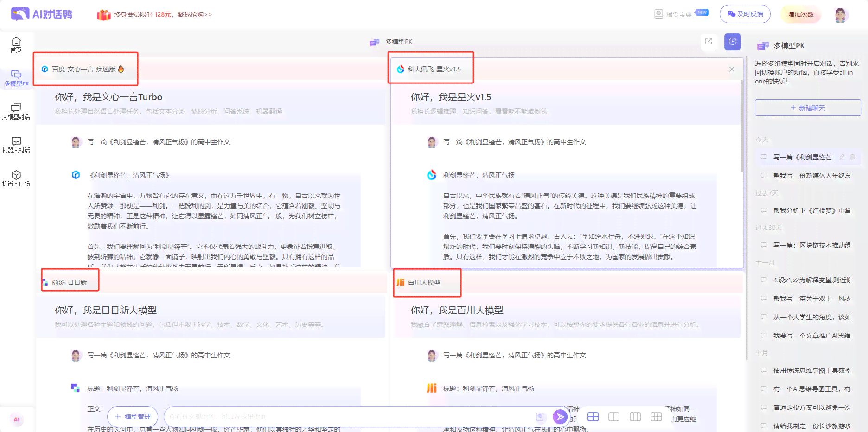Close the 科大讯飞-星火v1.5 panel
This screenshot has width=868, height=432.
pyautogui.click(x=732, y=69)
